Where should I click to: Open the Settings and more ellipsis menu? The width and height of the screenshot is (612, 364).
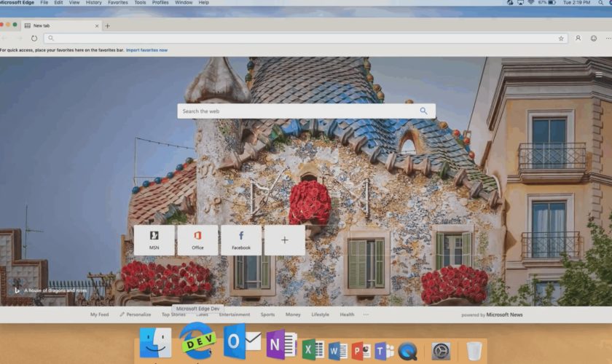point(608,38)
